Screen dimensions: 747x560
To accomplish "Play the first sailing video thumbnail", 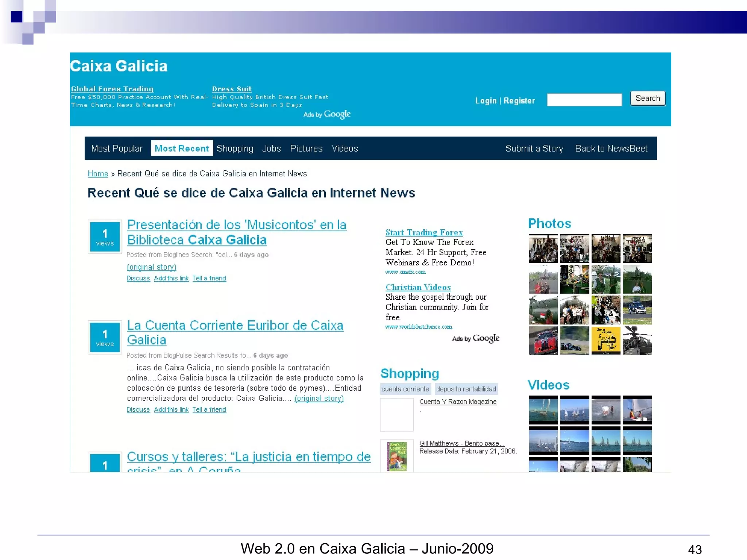I will click(x=543, y=410).
